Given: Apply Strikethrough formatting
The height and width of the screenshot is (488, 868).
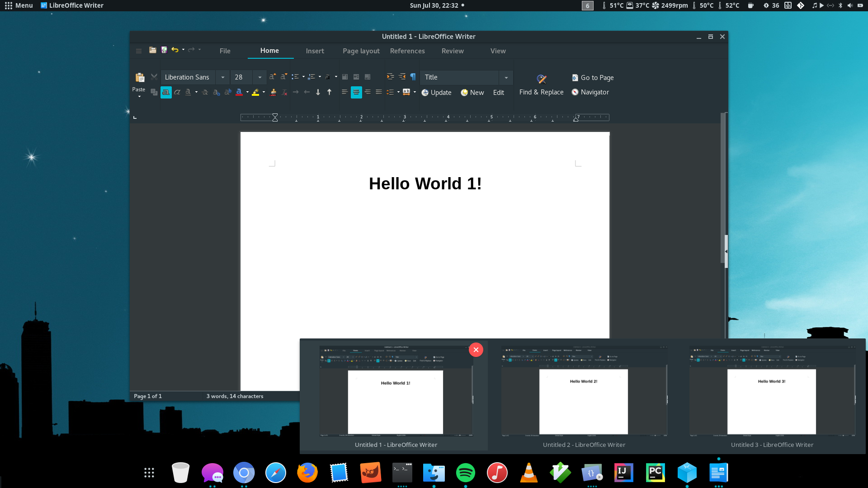Looking at the screenshot, I should point(205,92).
